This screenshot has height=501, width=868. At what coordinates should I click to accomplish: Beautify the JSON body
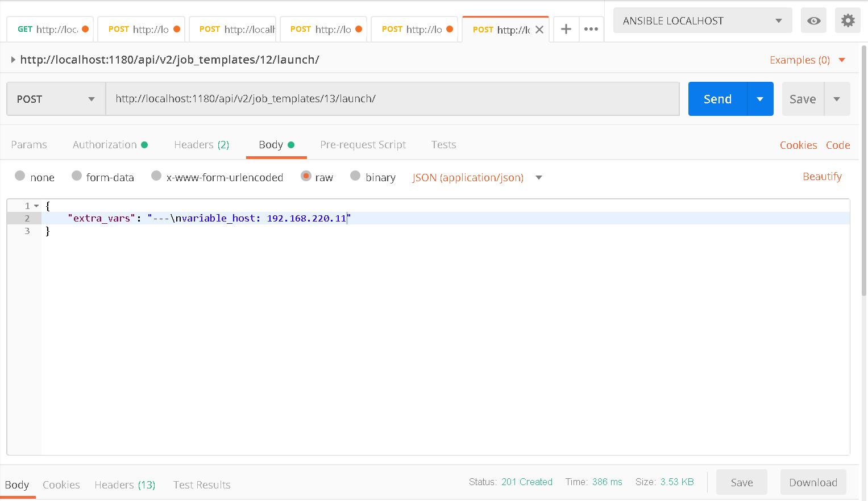(822, 177)
